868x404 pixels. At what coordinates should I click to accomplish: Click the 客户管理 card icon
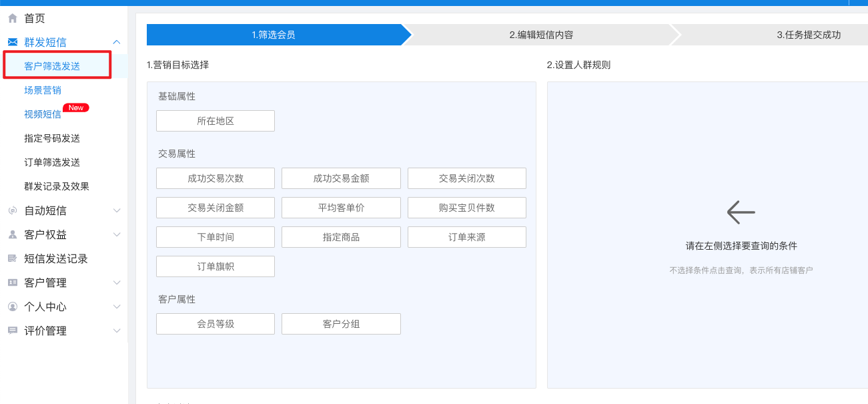[13, 283]
